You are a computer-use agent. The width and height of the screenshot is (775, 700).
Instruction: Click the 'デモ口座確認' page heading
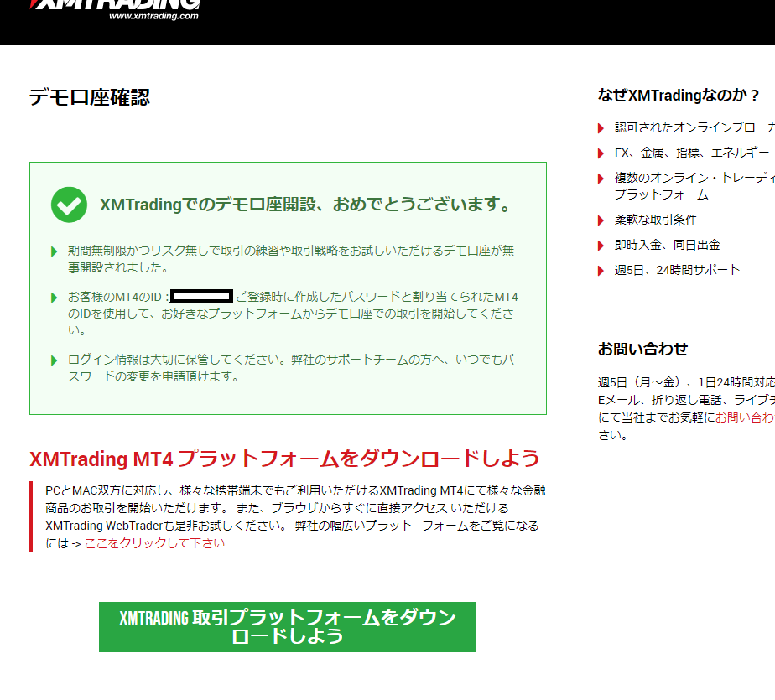click(90, 97)
